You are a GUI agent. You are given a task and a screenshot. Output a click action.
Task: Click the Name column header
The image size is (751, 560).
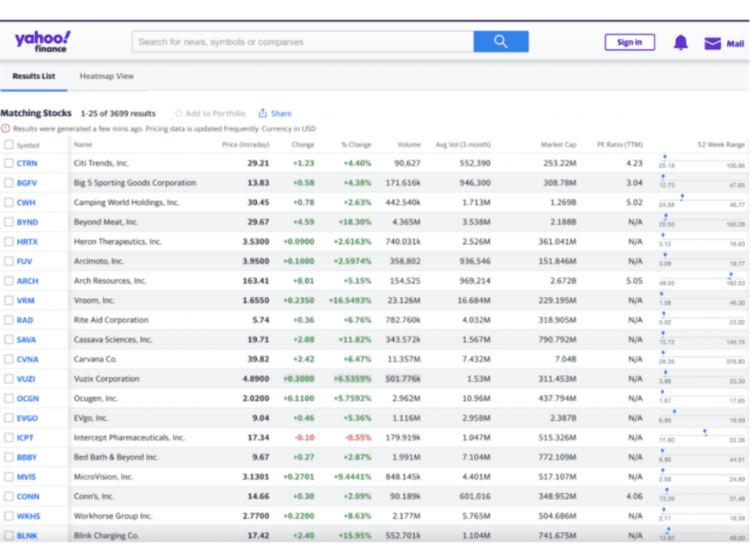coord(83,144)
